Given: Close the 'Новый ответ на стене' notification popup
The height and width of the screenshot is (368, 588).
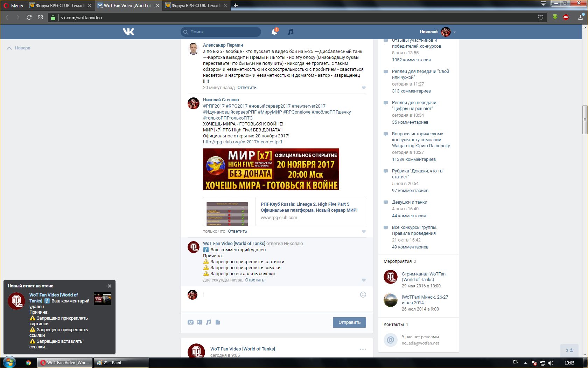Looking at the screenshot, I should click(x=110, y=286).
